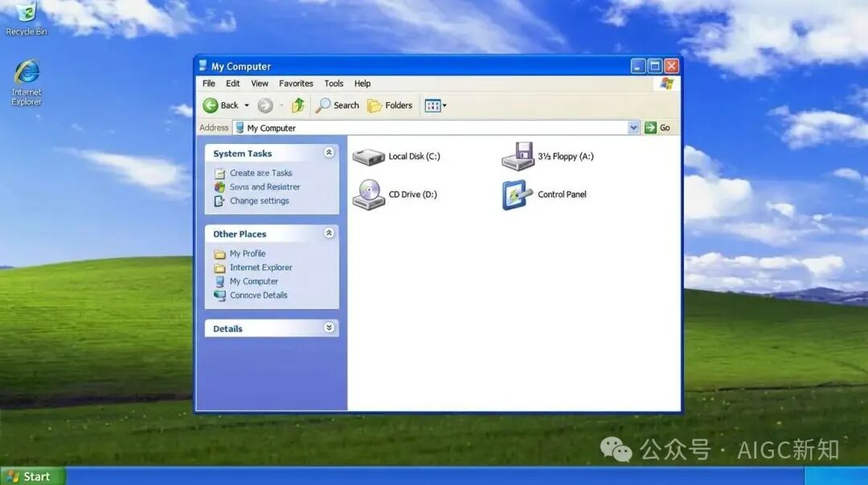
Task: Open the View menu
Action: click(x=259, y=83)
